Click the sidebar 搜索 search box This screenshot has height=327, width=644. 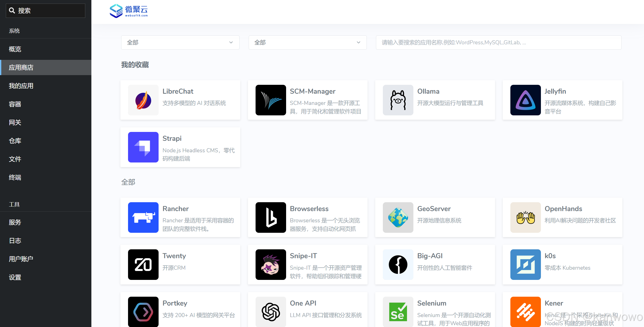coord(45,10)
